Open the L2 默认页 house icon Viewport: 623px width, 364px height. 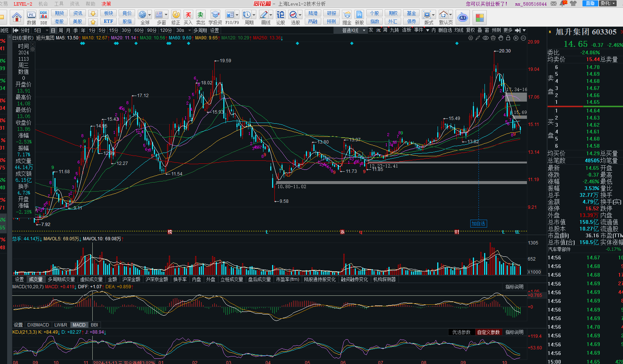444,15
